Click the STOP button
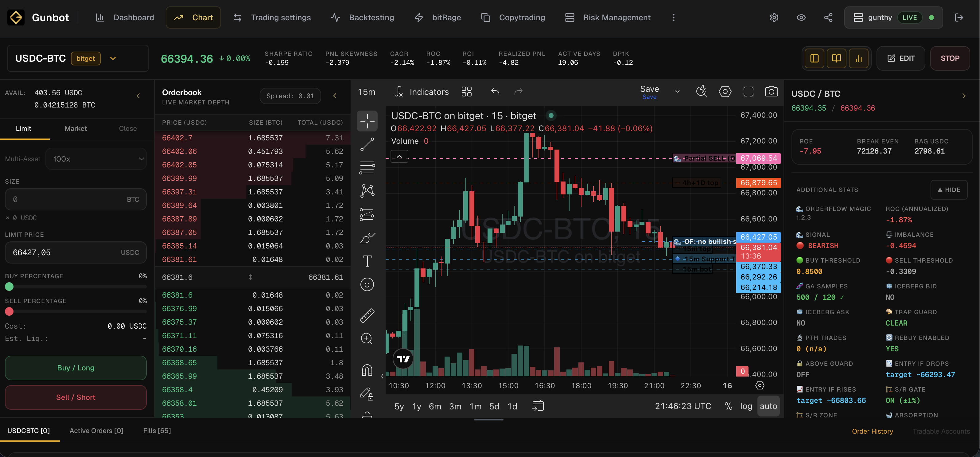This screenshot has width=980, height=457. (x=950, y=58)
